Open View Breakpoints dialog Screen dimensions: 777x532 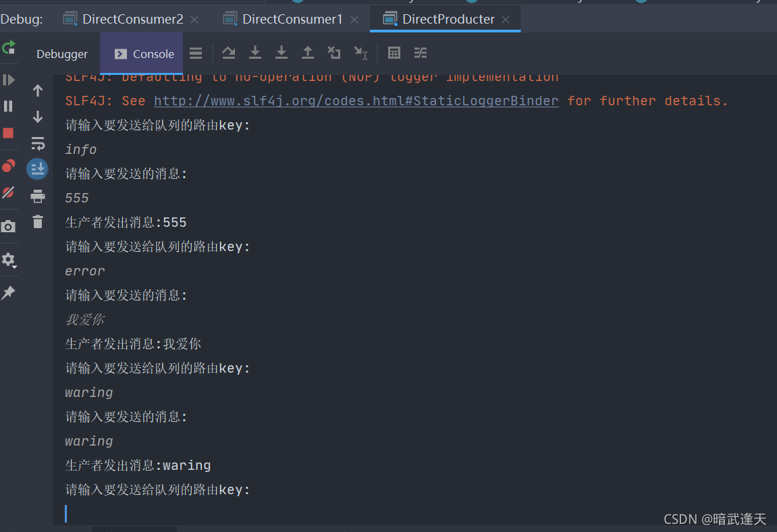tap(8, 166)
